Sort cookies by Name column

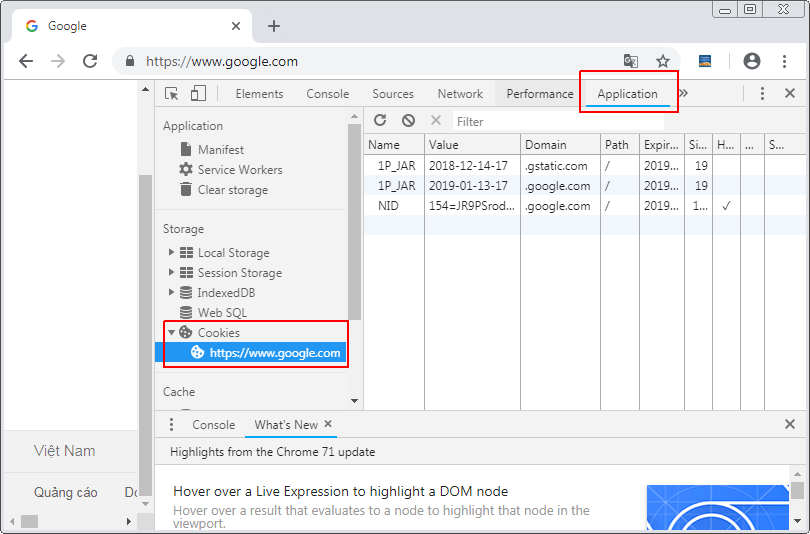point(395,145)
